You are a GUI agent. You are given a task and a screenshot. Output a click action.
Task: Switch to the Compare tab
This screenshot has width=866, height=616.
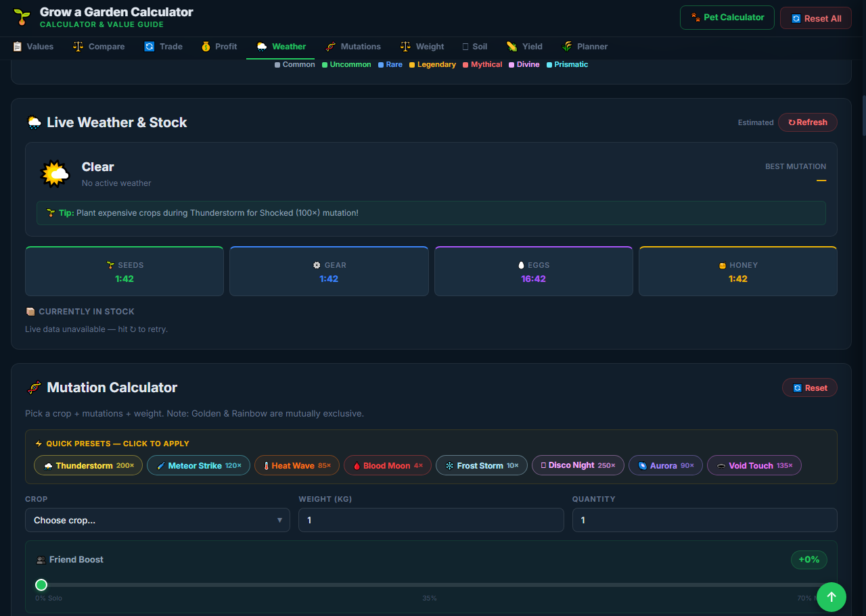[x=99, y=47]
